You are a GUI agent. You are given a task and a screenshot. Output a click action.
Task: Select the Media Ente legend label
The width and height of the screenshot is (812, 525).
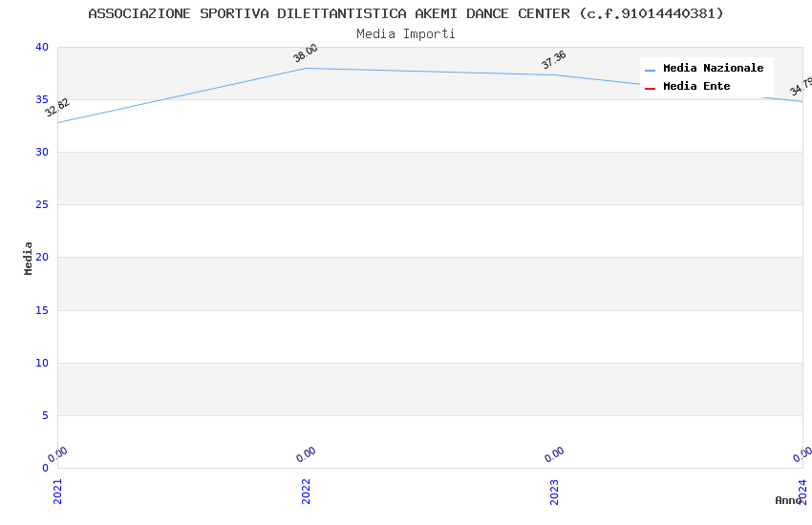point(696,87)
